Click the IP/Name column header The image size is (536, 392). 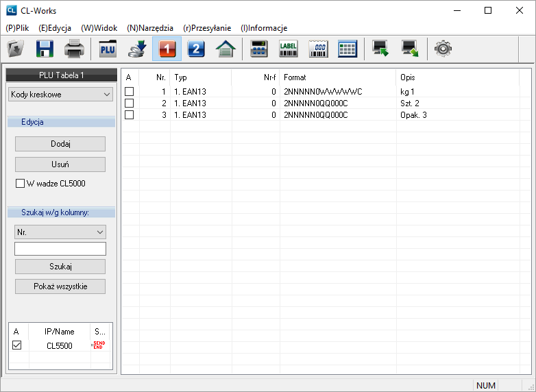[60, 332]
